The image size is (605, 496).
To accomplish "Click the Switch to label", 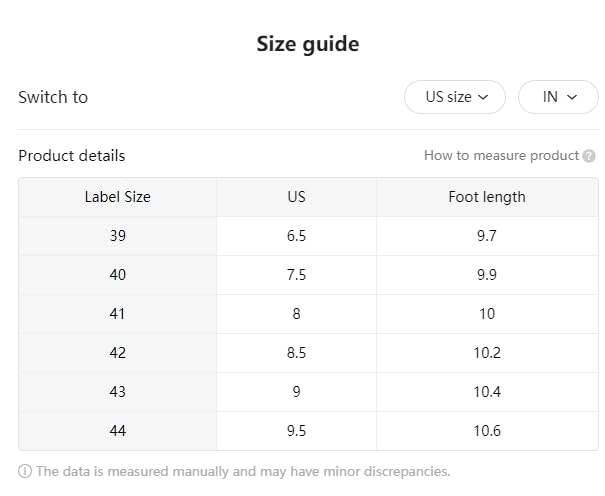I will (x=53, y=97).
